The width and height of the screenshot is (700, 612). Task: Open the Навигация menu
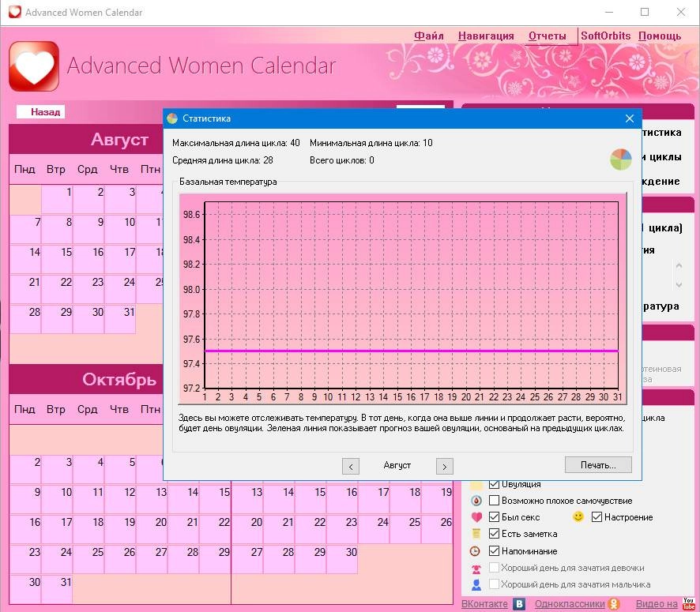tap(486, 36)
